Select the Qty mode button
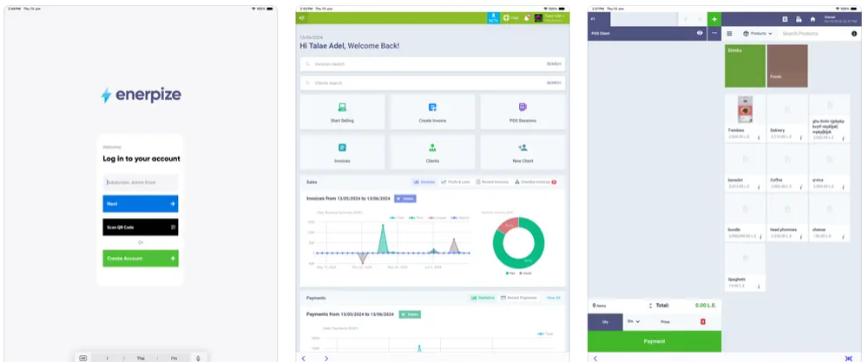 [x=605, y=321]
